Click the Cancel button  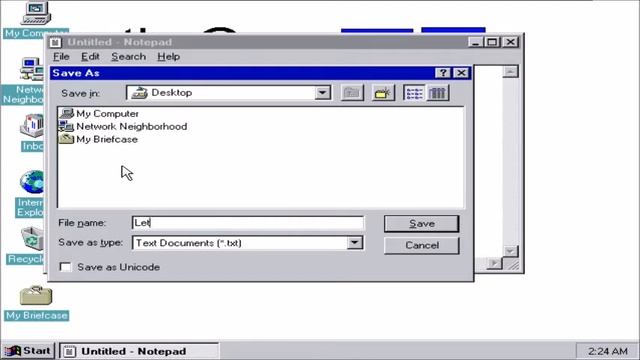(422, 245)
